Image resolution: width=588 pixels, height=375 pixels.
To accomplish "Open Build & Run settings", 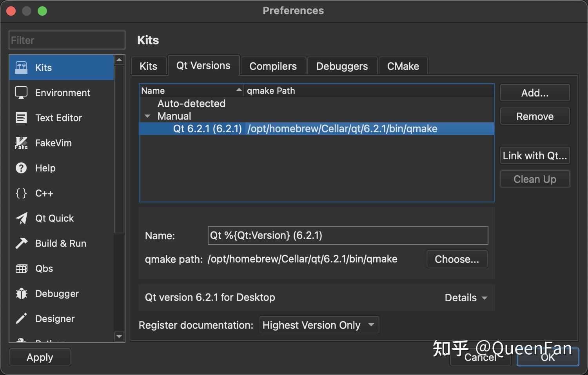I will [x=21, y=243].
